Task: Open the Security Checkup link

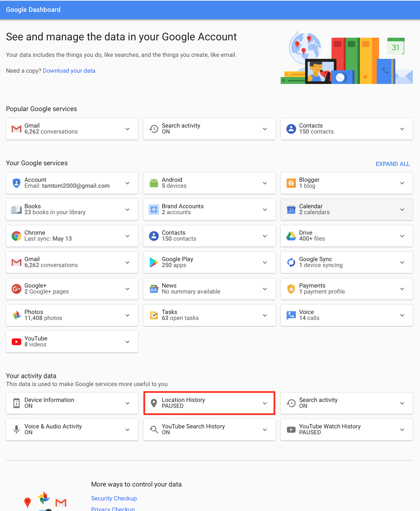Action: click(114, 498)
